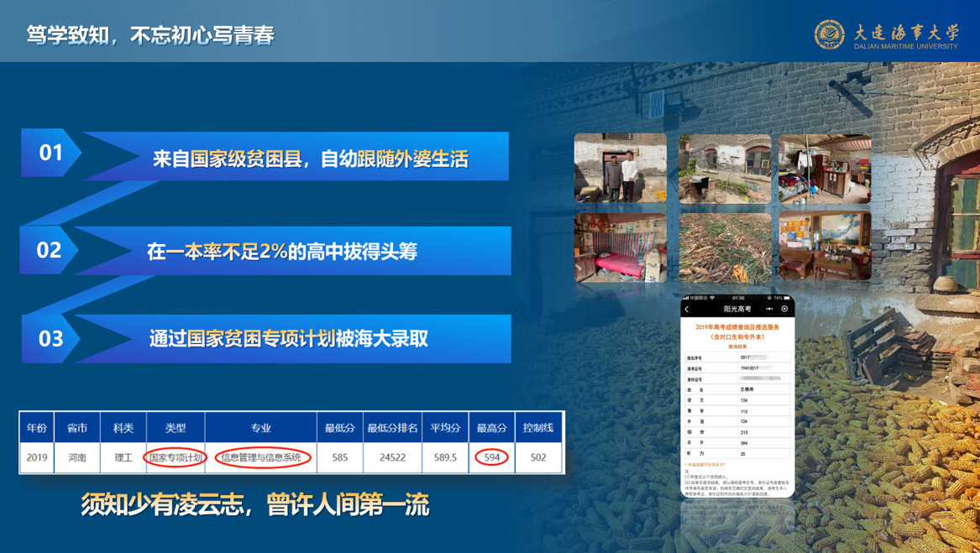Click the 01 numbered arrow badge
This screenshot has width=980, height=553.
50,153
